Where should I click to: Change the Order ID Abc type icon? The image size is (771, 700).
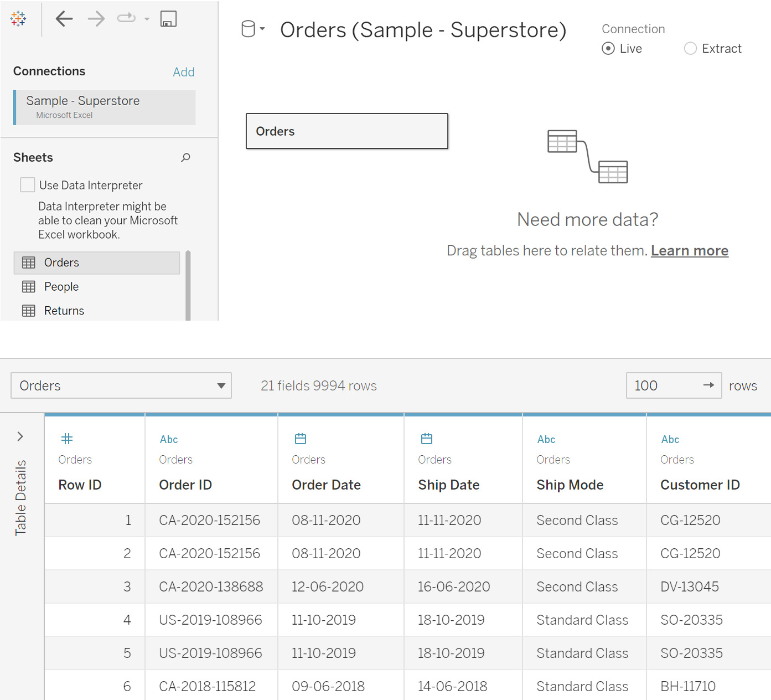click(169, 439)
